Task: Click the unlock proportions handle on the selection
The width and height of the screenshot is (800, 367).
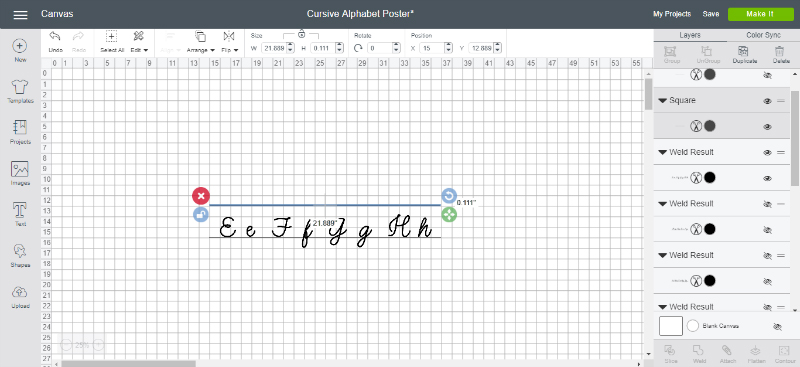Action: point(201,214)
